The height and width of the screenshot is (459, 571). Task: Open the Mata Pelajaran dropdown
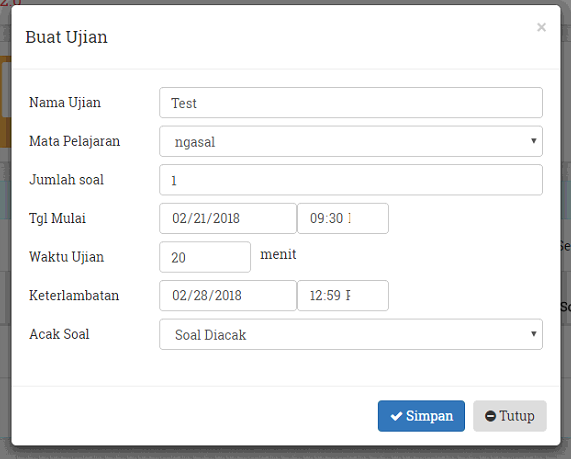[351, 141]
